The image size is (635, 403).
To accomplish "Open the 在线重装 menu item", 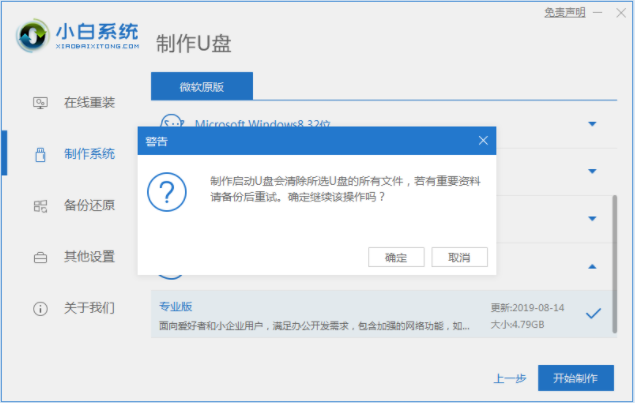I will pyautogui.click(x=89, y=103).
